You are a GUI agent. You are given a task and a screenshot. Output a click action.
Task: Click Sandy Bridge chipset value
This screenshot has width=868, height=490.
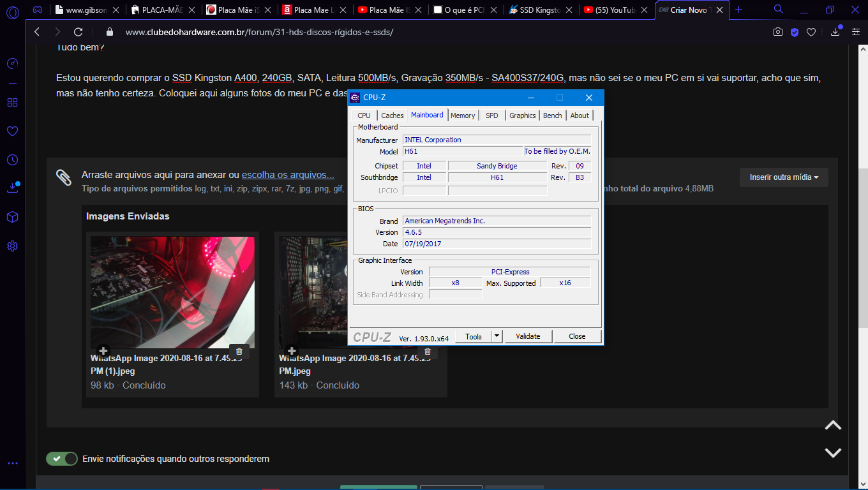tap(497, 166)
